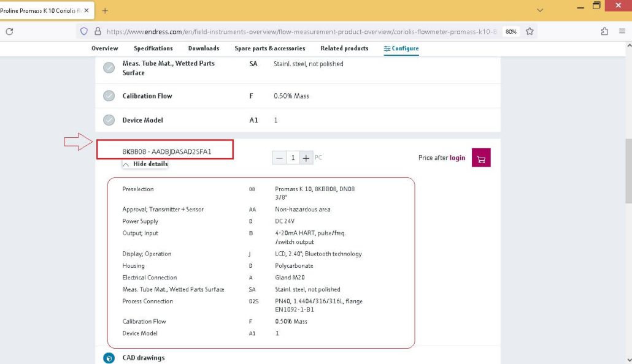Toggle the Device Model check circle
This screenshot has width=632, height=364.
coord(109,120)
